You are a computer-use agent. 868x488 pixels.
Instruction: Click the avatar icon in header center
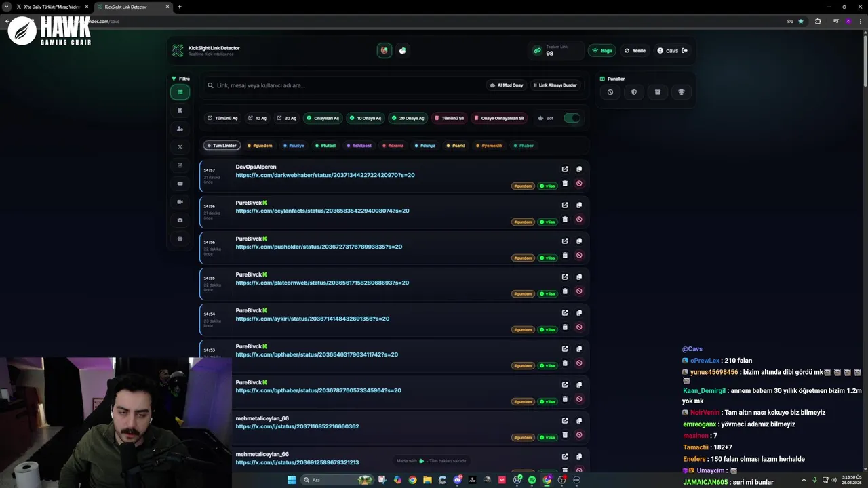(384, 50)
